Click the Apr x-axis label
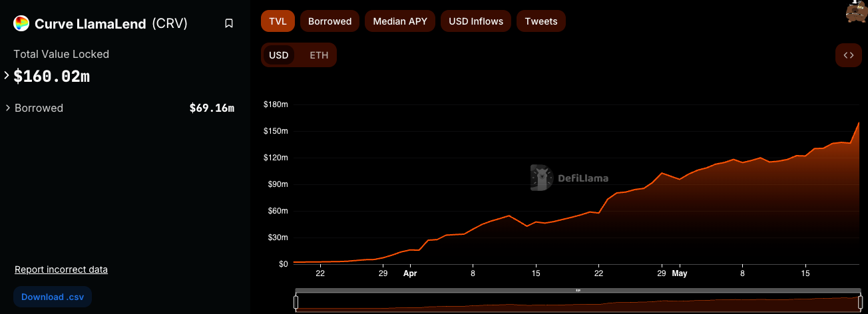Viewport: 868px width, 314px height. (x=410, y=273)
